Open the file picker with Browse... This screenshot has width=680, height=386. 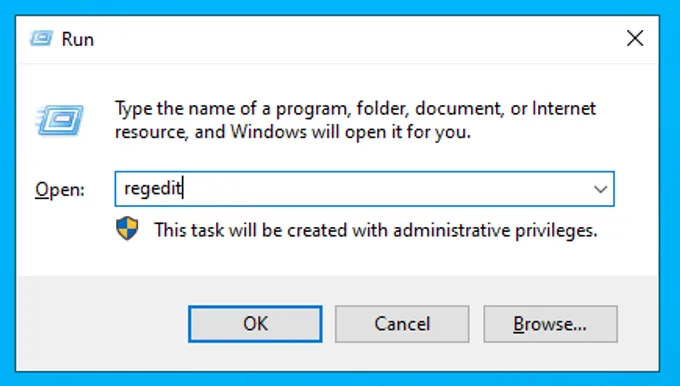point(550,324)
